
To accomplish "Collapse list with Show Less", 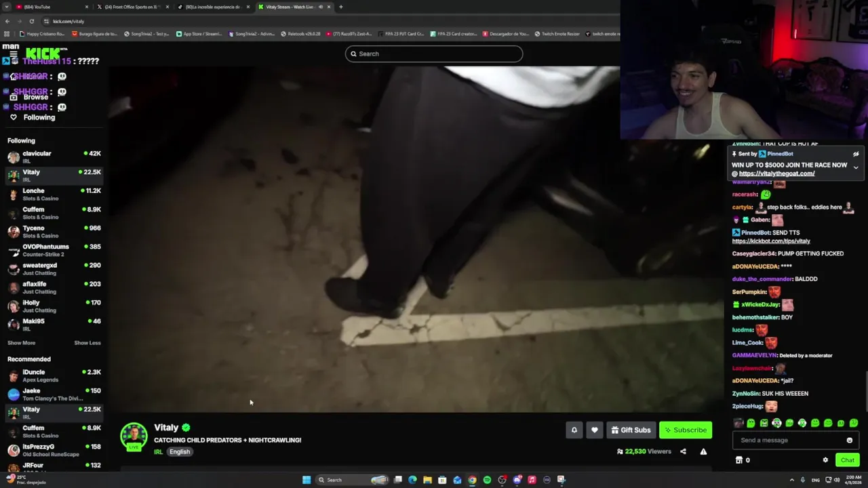I will 87,343.
